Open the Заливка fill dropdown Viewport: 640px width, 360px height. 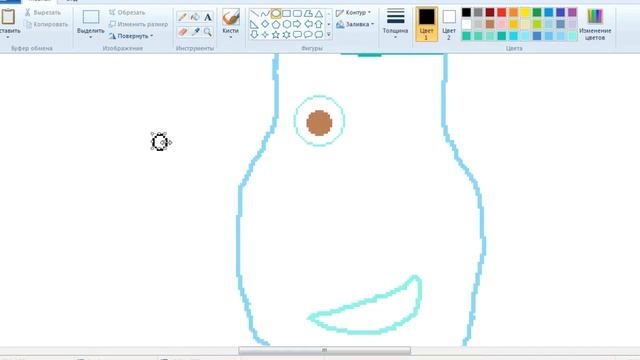(x=355, y=24)
